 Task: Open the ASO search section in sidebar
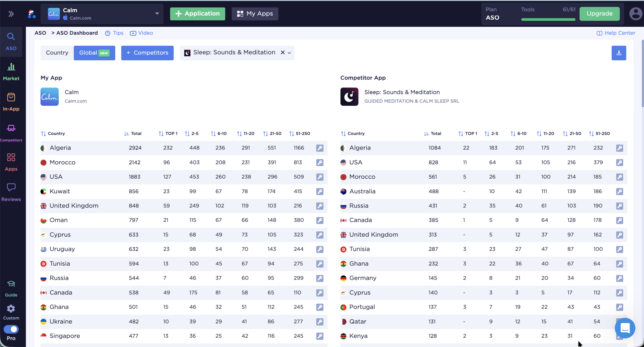[x=11, y=41]
